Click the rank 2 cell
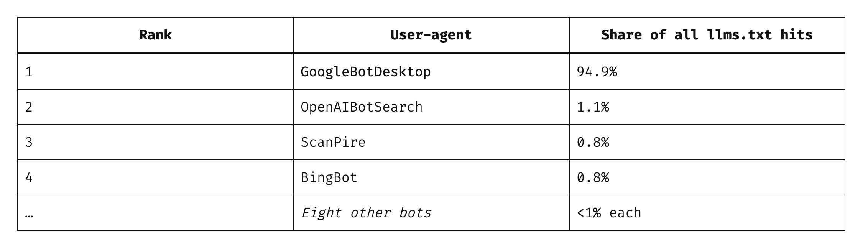 29,107
